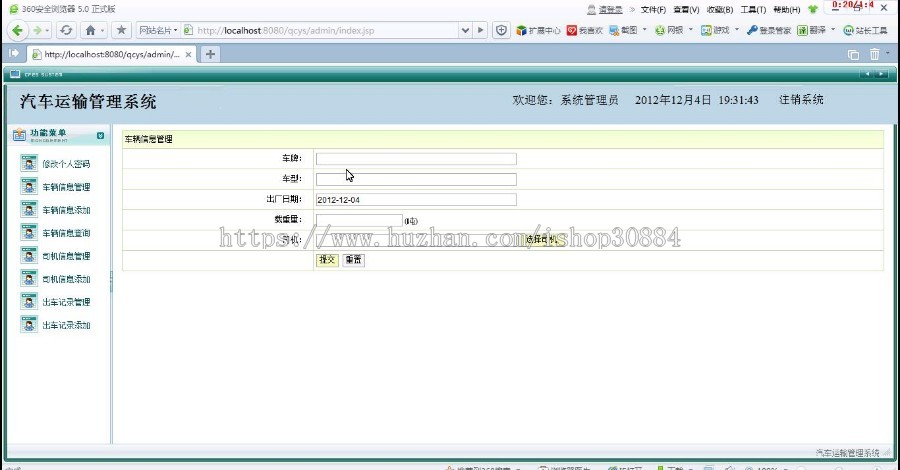Expand the arrow beside the trash icon
The width and height of the screenshot is (900, 470).
click(x=888, y=53)
